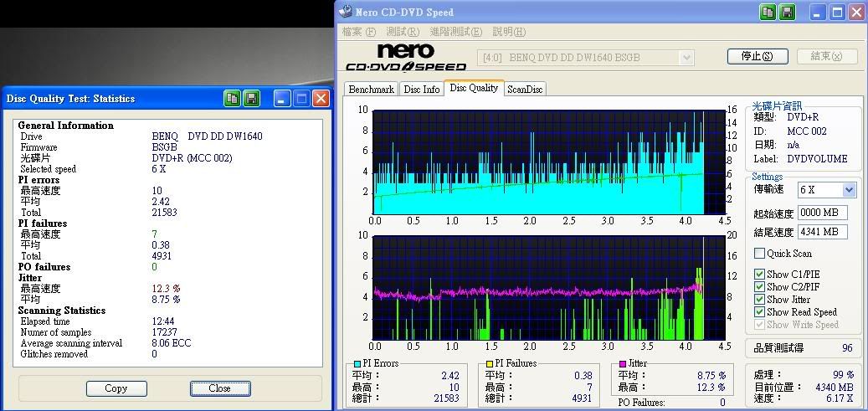Open the 6 X speed dropdown
This screenshot has height=411, width=868.
(x=849, y=190)
